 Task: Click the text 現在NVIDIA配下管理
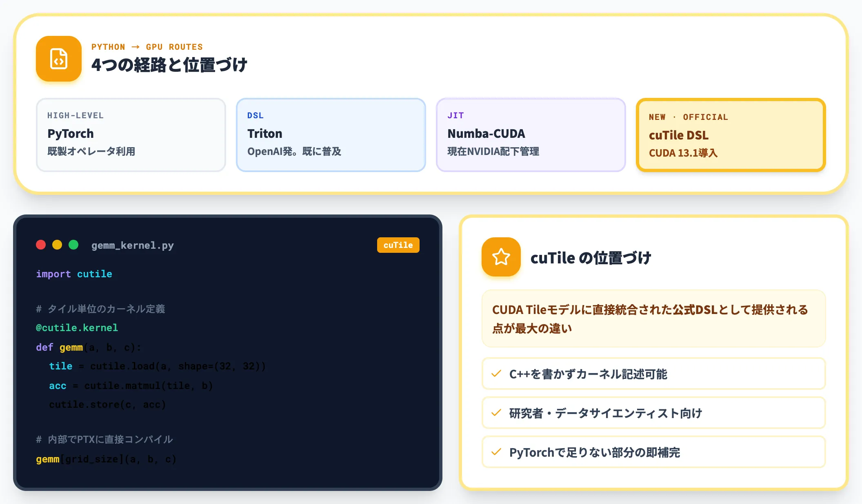493,151
